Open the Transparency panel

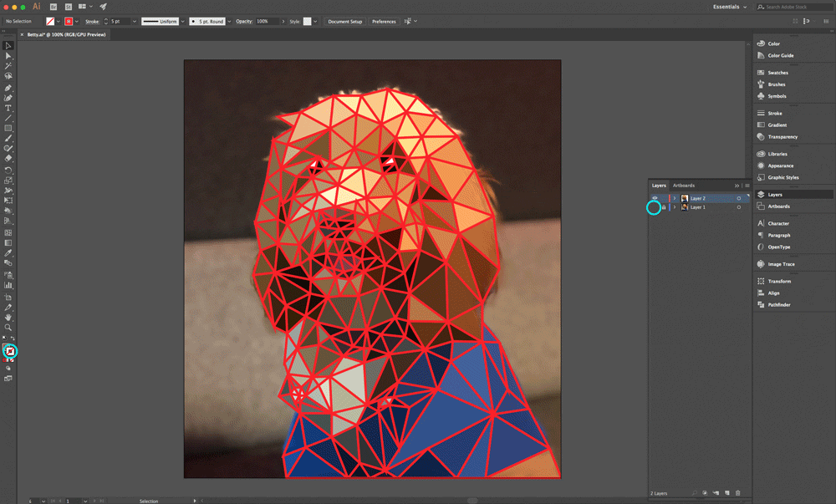point(782,137)
